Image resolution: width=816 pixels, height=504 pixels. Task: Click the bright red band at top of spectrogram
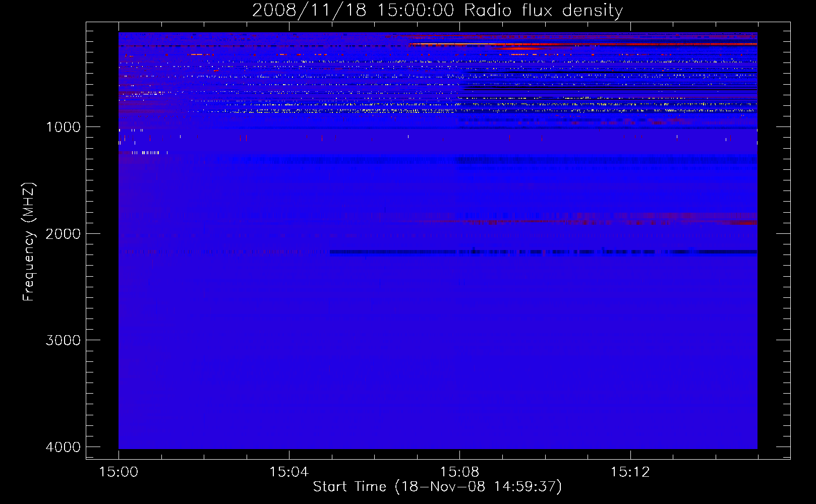coord(582,44)
